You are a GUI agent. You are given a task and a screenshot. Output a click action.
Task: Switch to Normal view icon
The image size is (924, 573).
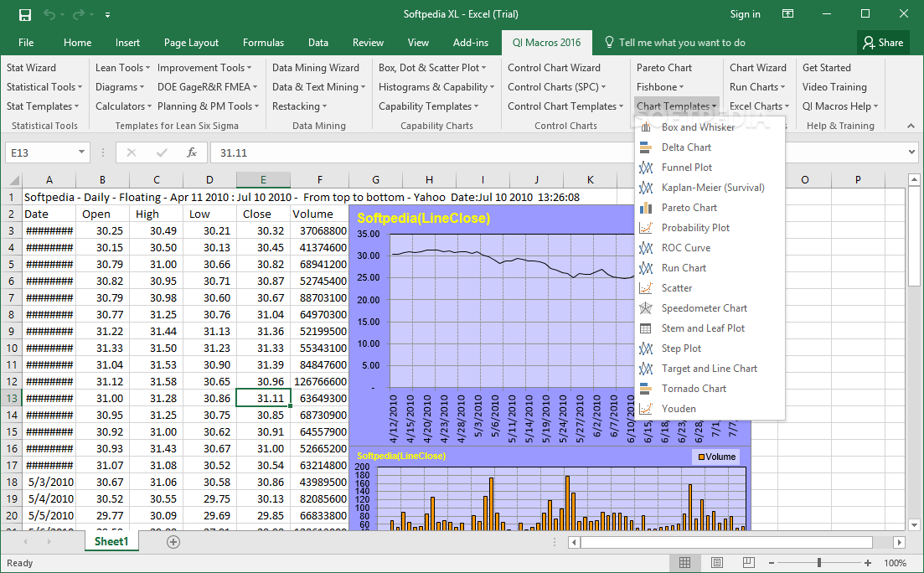point(684,563)
